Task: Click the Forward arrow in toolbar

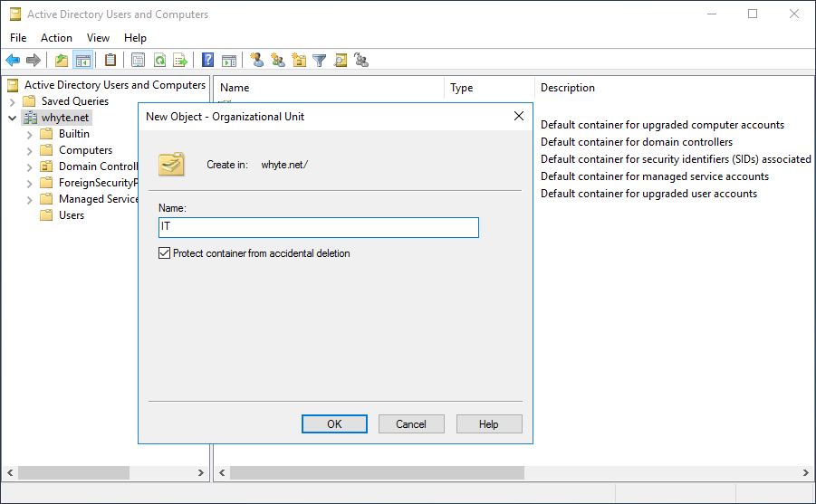Action: coord(34,61)
